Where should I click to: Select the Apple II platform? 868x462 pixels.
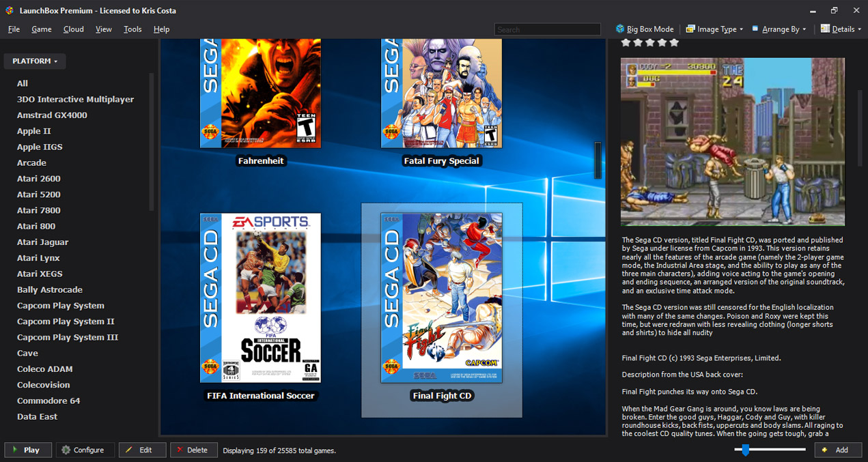click(34, 131)
